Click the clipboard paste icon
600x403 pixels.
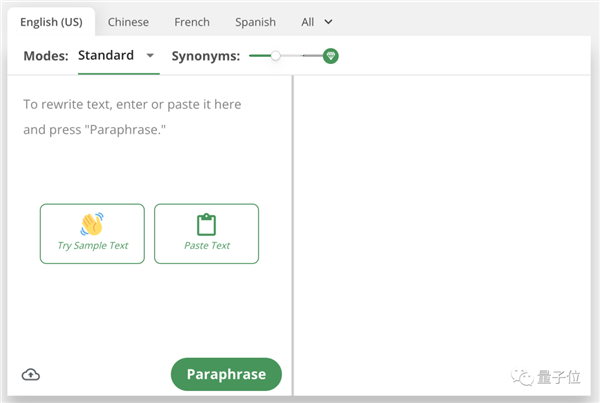pyautogui.click(x=206, y=224)
